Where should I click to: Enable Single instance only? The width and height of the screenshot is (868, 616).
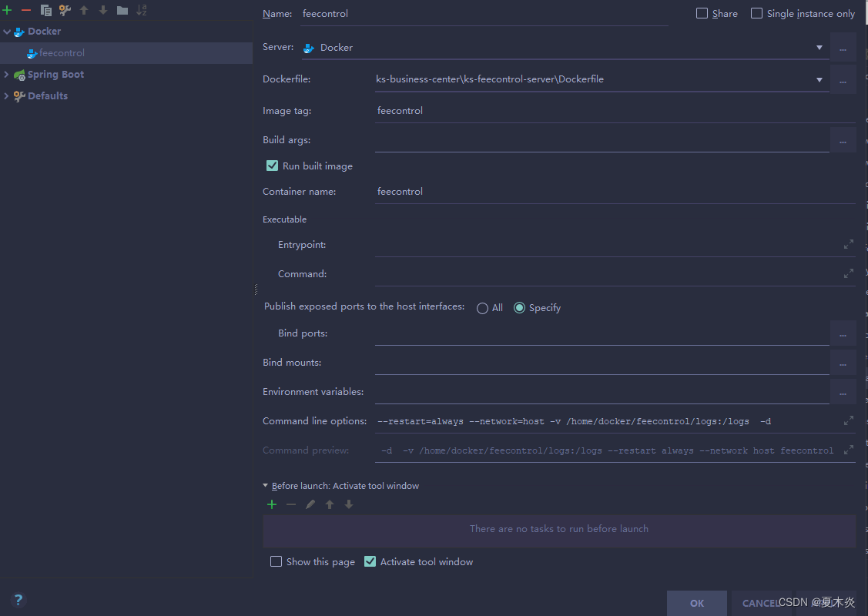point(756,13)
